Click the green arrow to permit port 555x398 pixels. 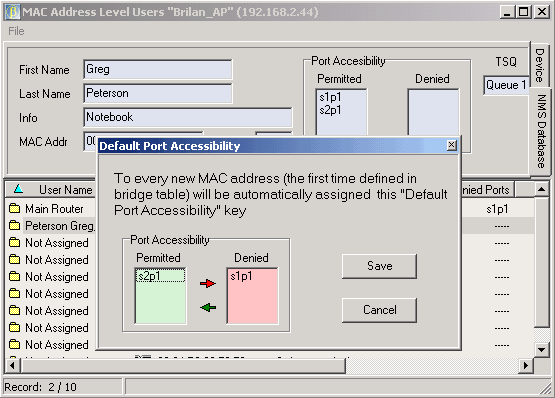tap(208, 307)
